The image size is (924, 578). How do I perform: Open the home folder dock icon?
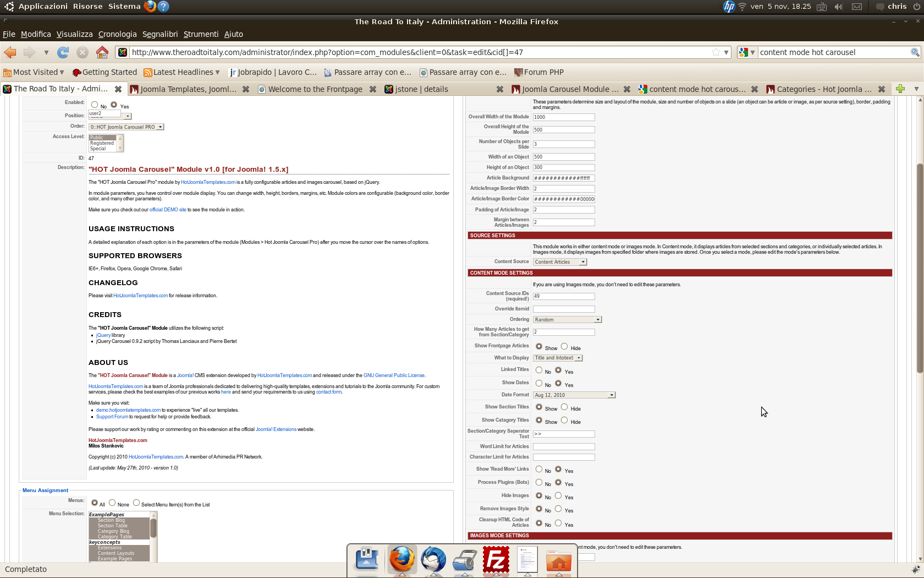click(x=559, y=560)
